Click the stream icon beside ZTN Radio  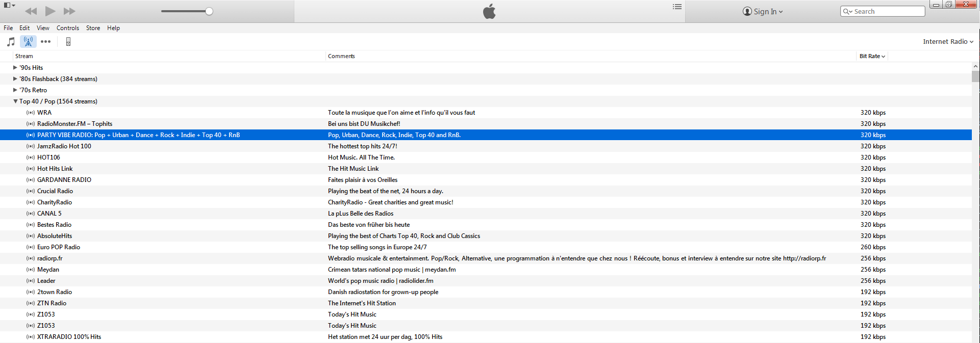click(x=31, y=303)
